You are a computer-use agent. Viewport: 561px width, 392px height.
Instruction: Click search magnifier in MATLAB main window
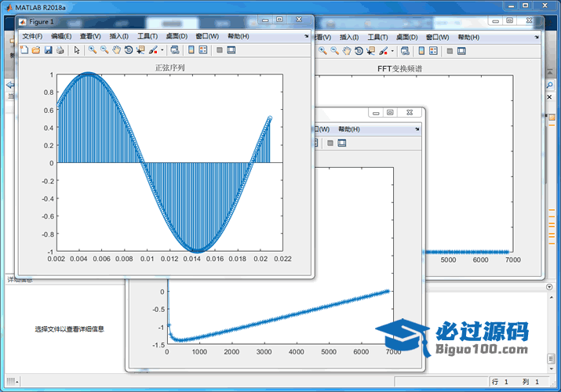(x=549, y=85)
